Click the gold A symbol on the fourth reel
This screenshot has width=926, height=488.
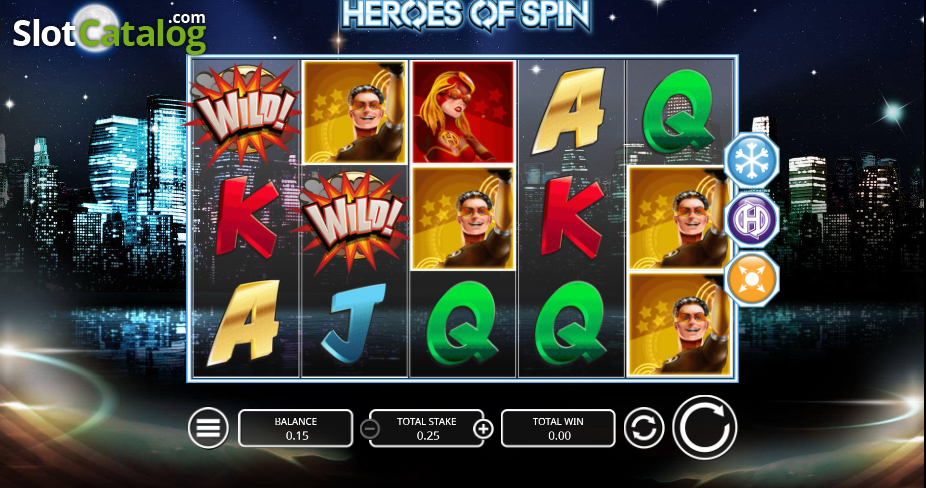click(x=570, y=111)
